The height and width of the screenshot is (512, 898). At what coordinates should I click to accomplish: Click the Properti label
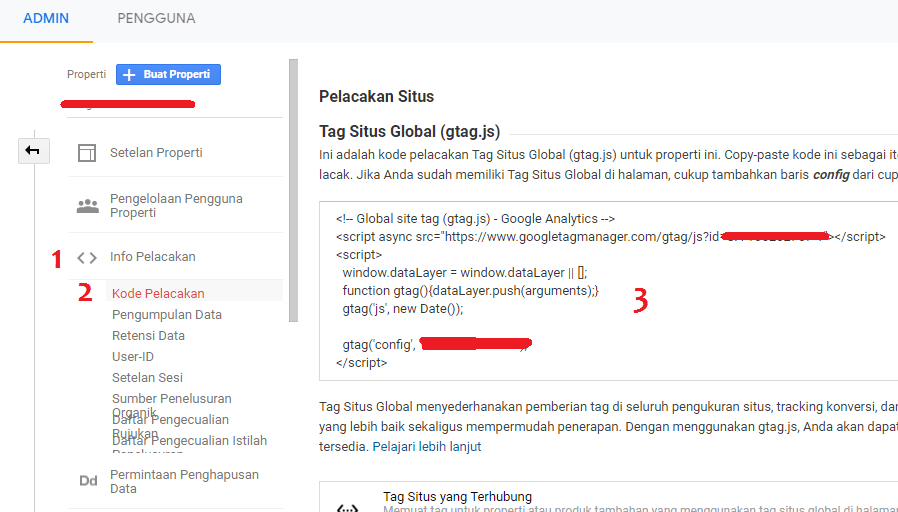[86, 74]
